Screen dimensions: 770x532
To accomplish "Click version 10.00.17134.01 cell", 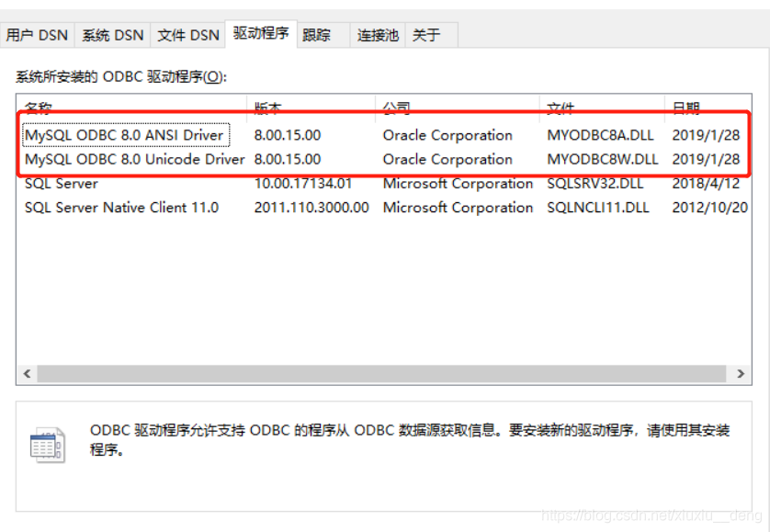I will 303,184.
